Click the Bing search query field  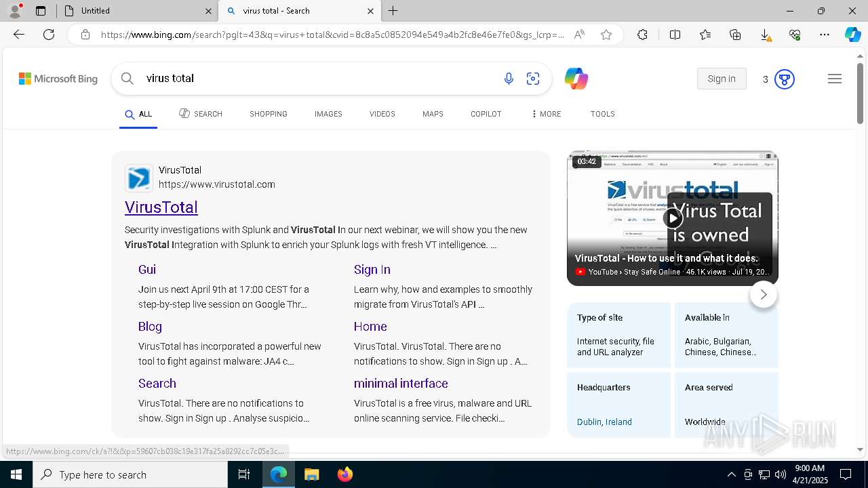(x=319, y=79)
